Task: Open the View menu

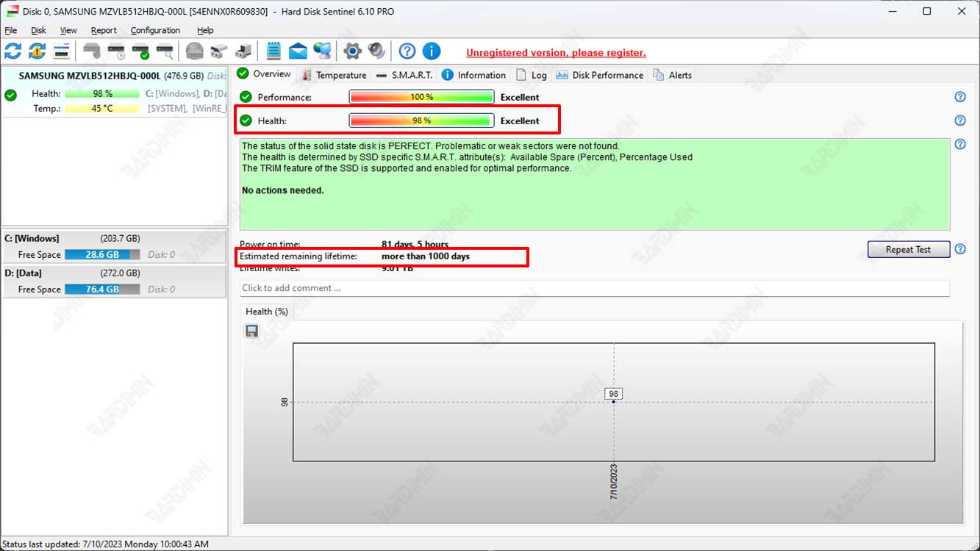Action: point(68,30)
